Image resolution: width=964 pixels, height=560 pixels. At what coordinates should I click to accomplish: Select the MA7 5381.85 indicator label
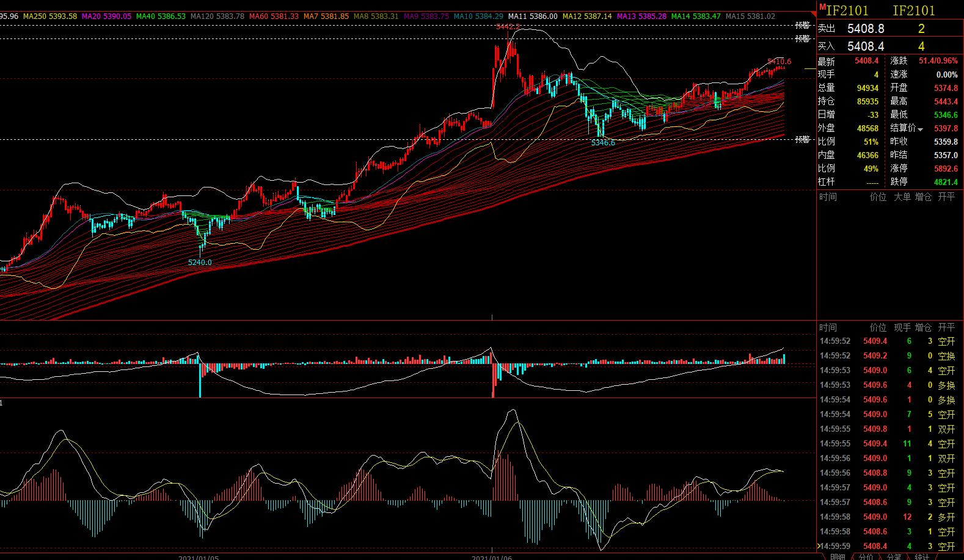click(326, 16)
